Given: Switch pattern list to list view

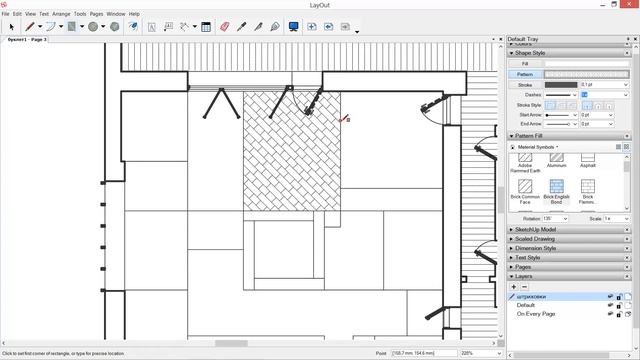Looking at the screenshot, I should click(x=618, y=147).
